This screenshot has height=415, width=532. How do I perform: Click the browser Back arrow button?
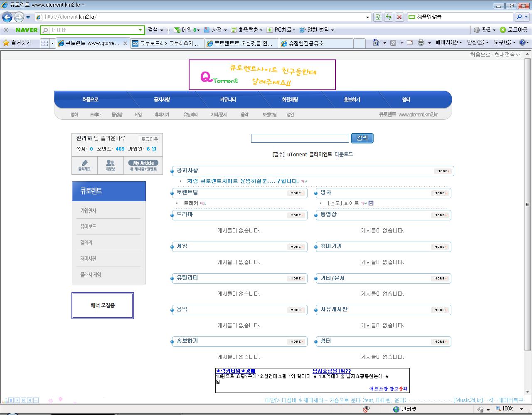[7, 17]
